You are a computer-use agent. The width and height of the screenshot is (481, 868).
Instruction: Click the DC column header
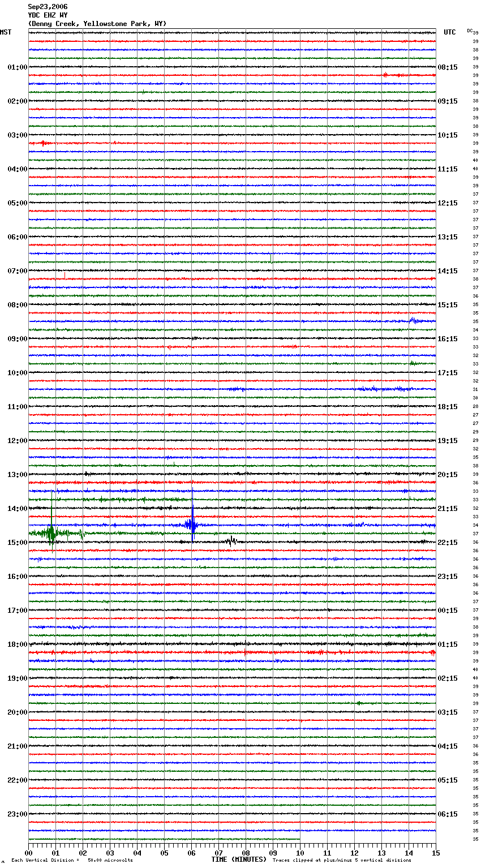point(470,31)
